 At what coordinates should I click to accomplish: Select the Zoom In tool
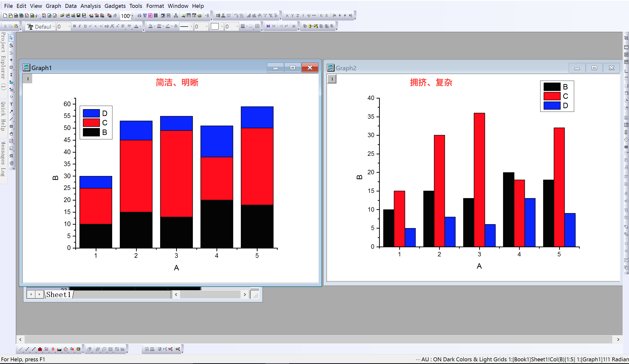point(11,45)
